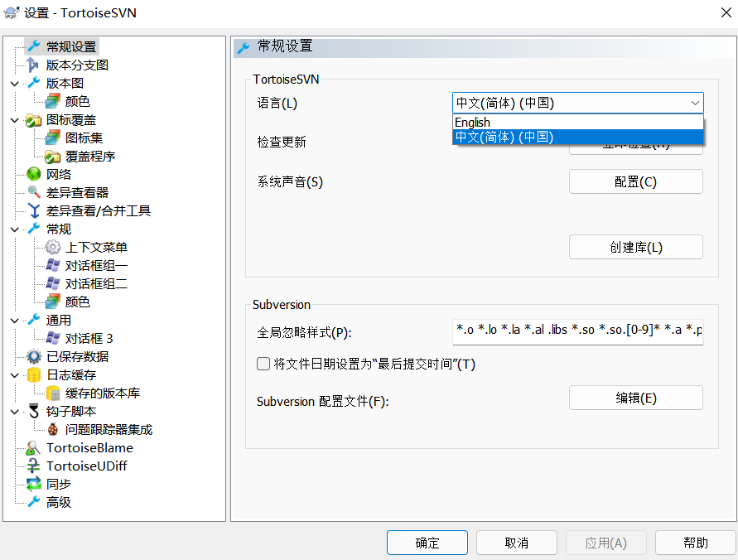Select 覆盖程序 in settings tree

click(x=90, y=157)
